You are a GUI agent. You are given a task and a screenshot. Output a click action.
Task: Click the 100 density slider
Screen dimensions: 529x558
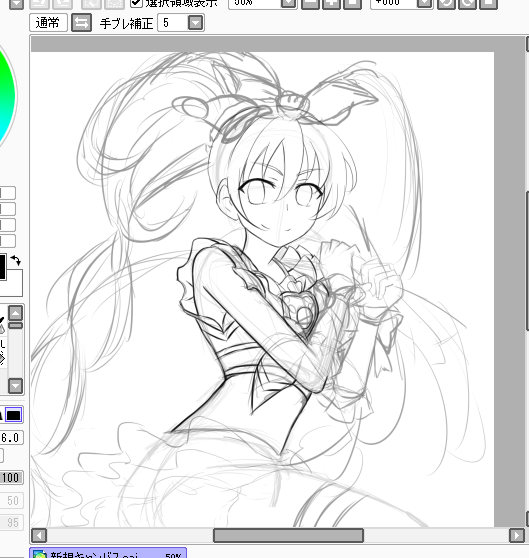[x=11, y=478]
